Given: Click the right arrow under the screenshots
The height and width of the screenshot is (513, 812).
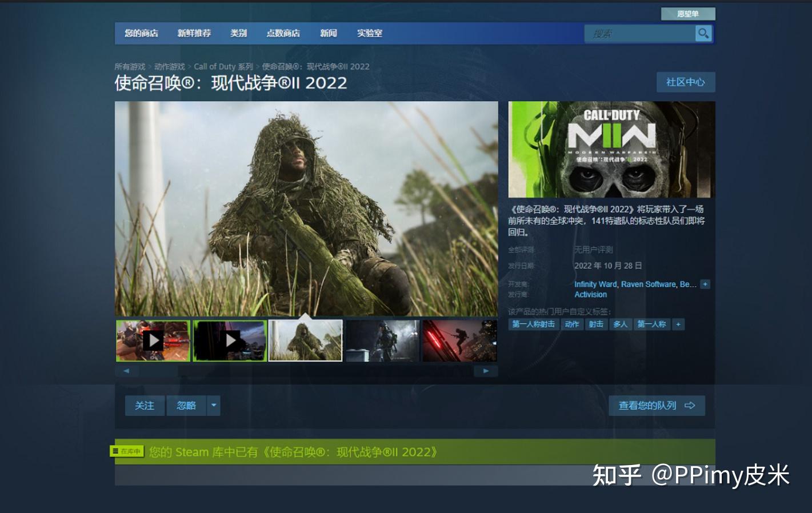Looking at the screenshot, I should coord(485,371).
